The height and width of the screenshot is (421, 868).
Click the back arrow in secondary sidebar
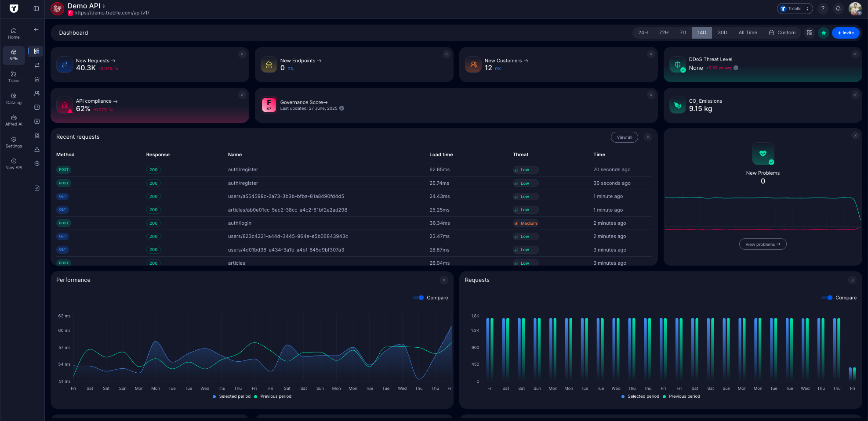tap(36, 30)
